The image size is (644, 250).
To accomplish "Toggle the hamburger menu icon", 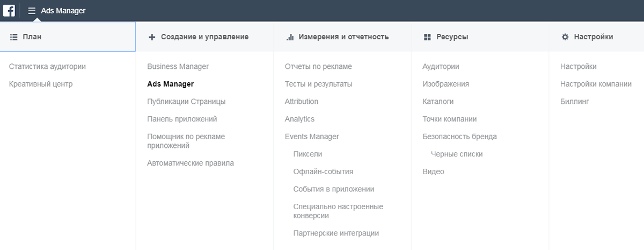I will coord(32,11).
